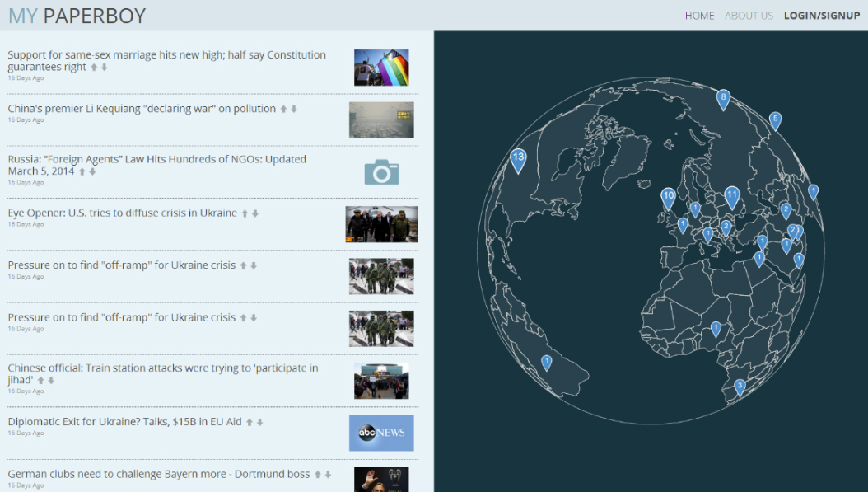
Task: Select the map marker labeled 13
Action: (518, 161)
